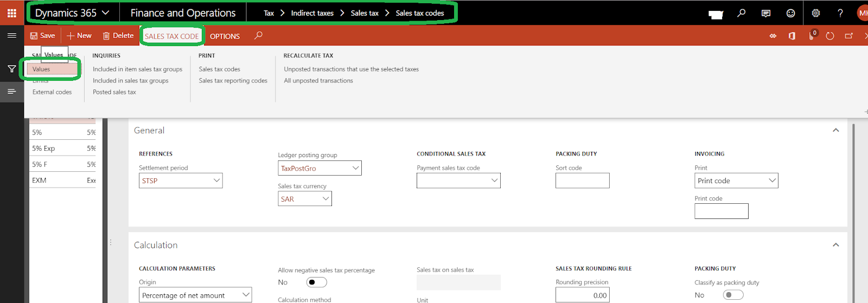Toggle the hamburger navigation menu

11,36
